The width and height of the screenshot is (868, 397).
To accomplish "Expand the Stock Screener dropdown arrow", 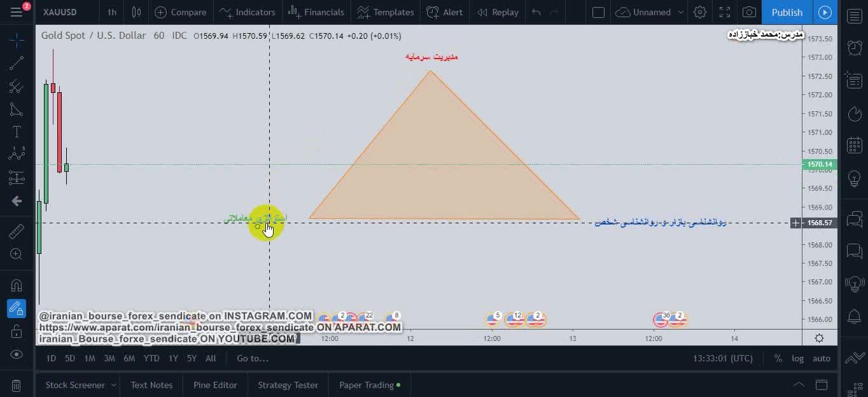I will click(114, 385).
